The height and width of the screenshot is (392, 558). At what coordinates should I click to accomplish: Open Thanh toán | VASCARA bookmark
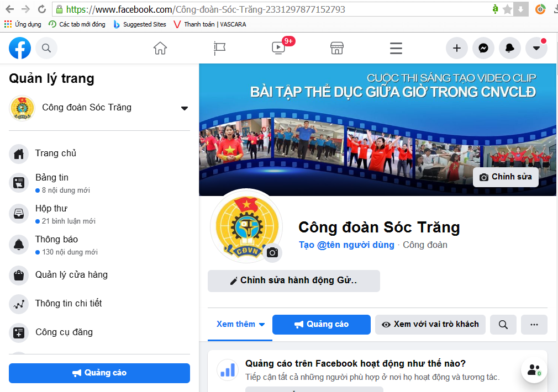pyautogui.click(x=209, y=24)
